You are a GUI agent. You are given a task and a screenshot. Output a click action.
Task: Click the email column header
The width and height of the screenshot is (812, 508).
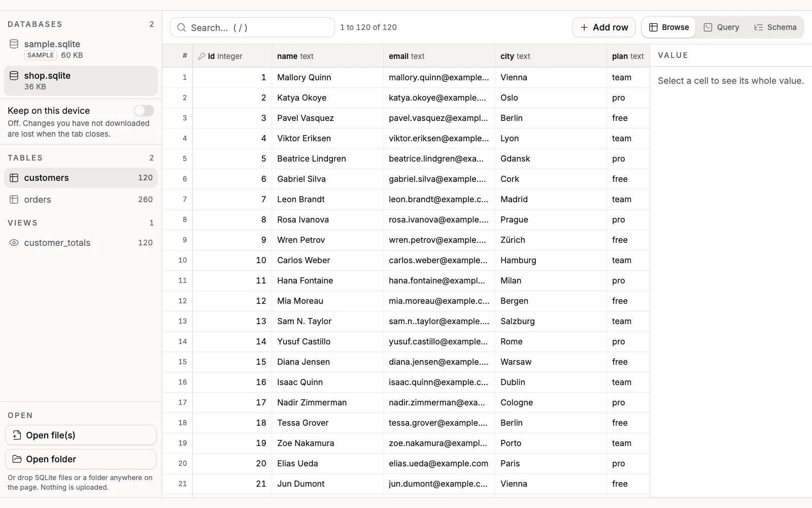click(x=439, y=56)
